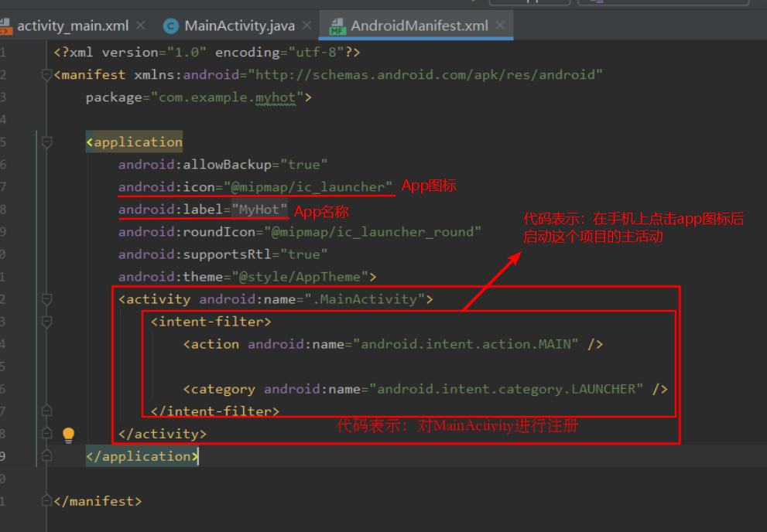Click the @mipmap/ic_launcher icon value
Viewport: 767px width, 532px height.
(x=308, y=187)
